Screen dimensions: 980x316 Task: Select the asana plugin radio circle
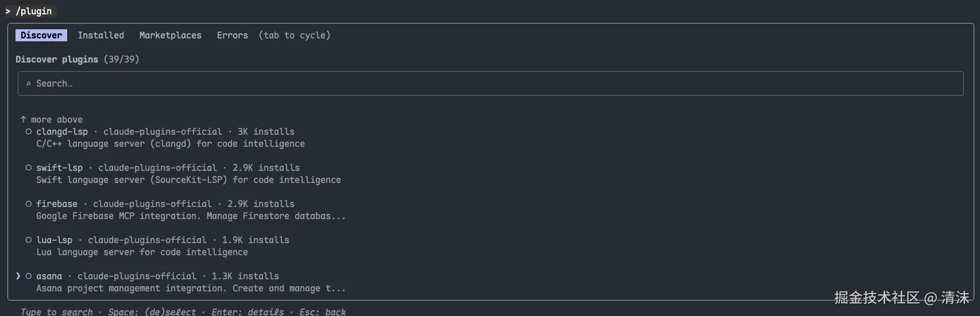(28, 276)
